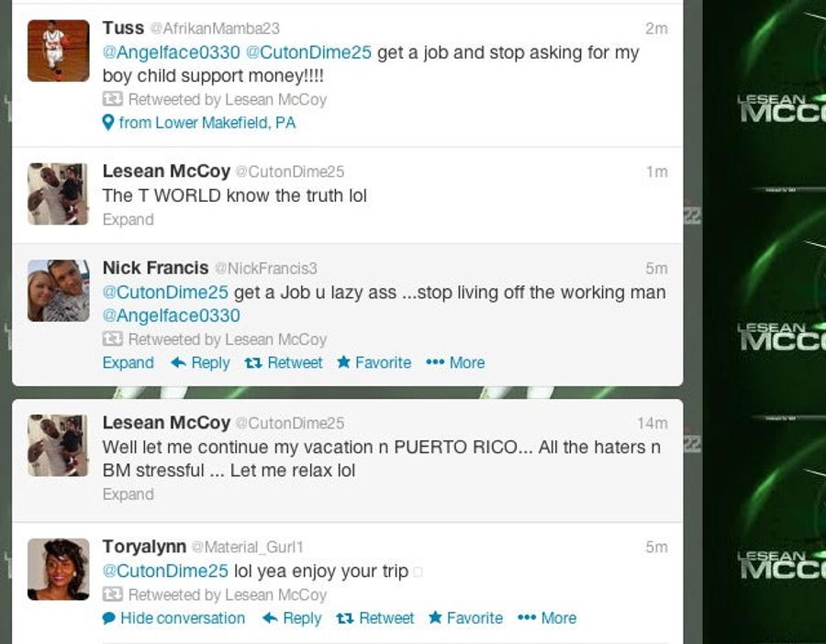Image resolution: width=826 pixels, height=644 pixels.
Task: Click the retweet icon under Tuss's tweet
Action: coord(113,99)
